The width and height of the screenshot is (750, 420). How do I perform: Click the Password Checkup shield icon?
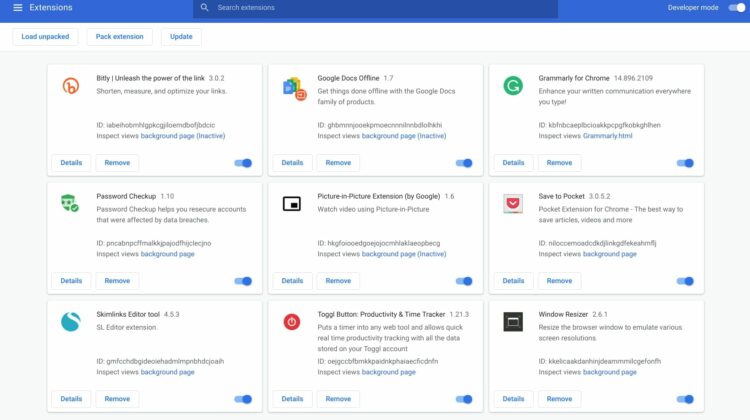click(x=71, y=204)
